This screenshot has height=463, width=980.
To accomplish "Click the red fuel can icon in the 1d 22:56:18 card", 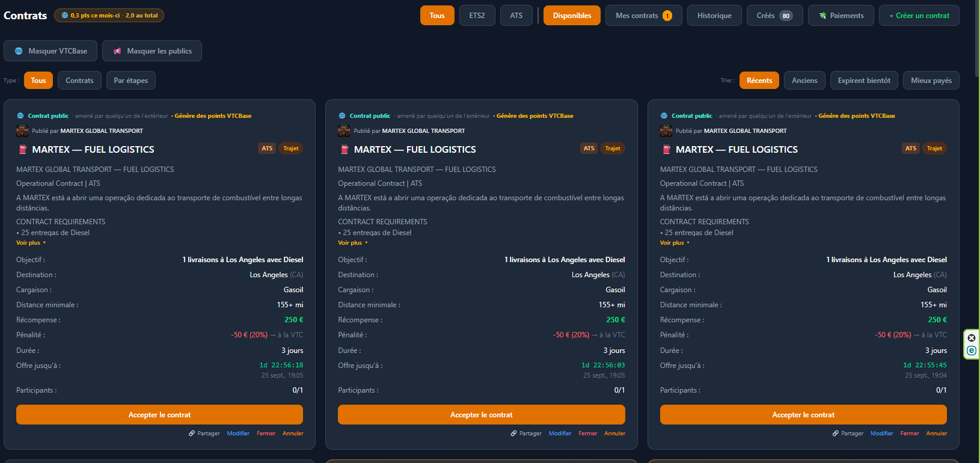I will [23, 149].
